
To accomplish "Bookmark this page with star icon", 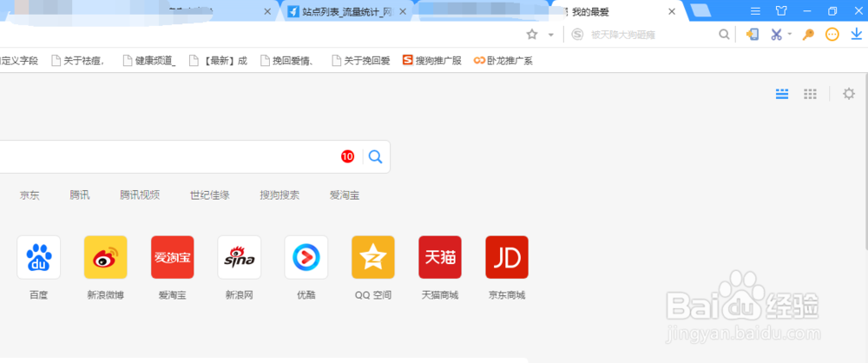I will pyautogui.click(x=532, y=35).
